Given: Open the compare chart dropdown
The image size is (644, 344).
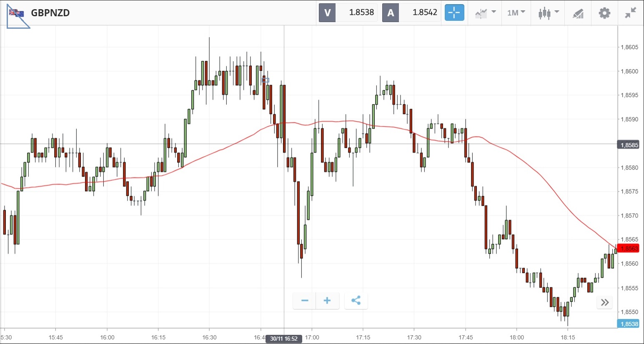Looking at the screenshot, I should tap(485, 13).
